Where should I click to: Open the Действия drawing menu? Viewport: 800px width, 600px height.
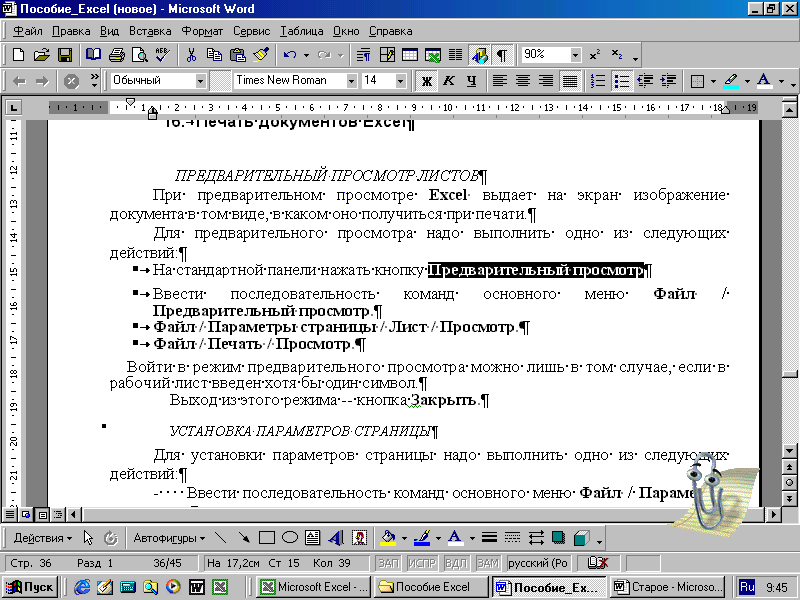43,538
